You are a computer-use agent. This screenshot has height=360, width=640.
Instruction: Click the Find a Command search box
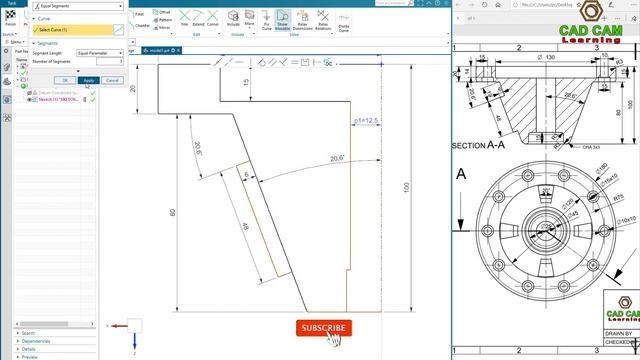pos(390,3)
